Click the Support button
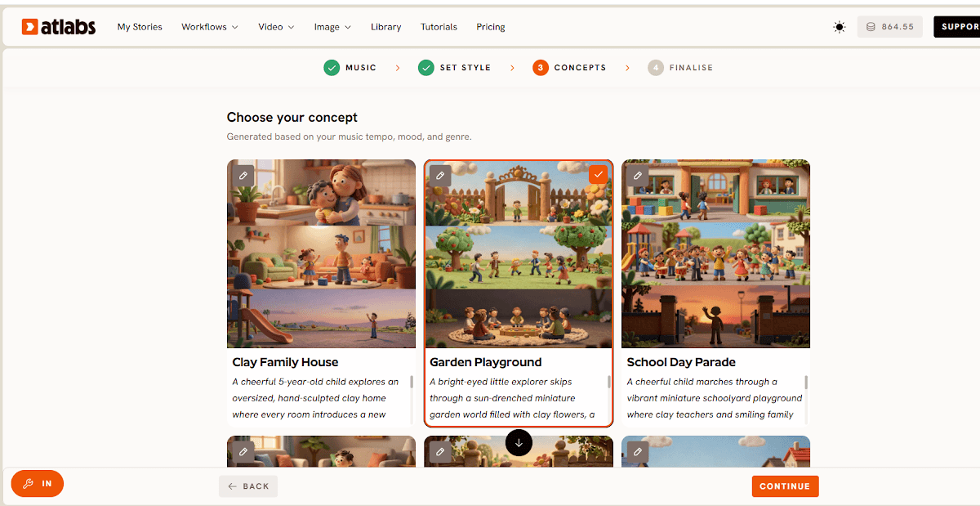Viewport: 980px width, 506px height. click(957, 27)
